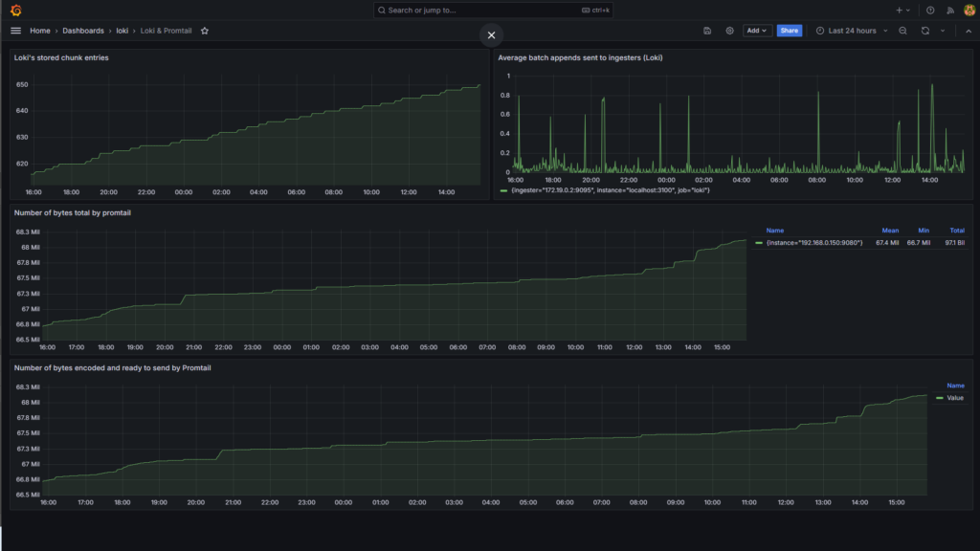Open the help question mark icon

(930, 10)
